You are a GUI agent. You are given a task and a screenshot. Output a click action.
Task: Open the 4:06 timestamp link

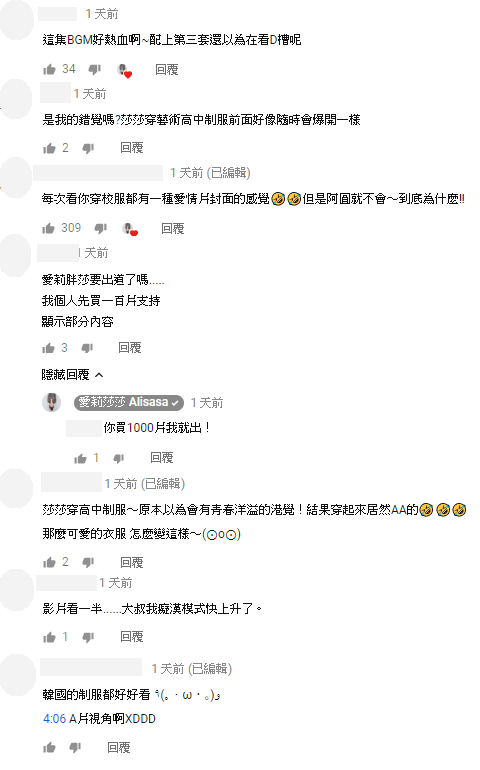[x=55, y=719]
